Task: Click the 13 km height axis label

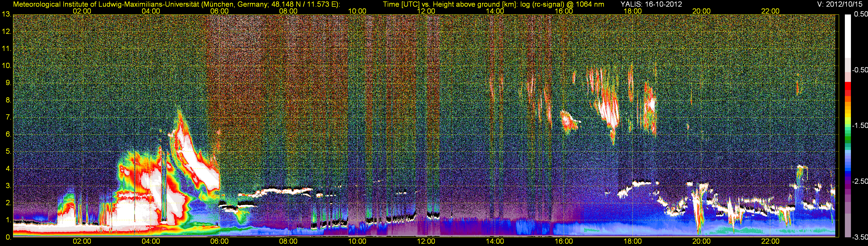Action: (x=6, y=14)
